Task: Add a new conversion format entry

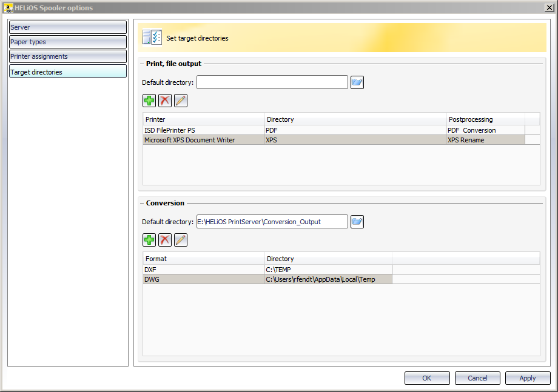Action: [x=149, y=240]
